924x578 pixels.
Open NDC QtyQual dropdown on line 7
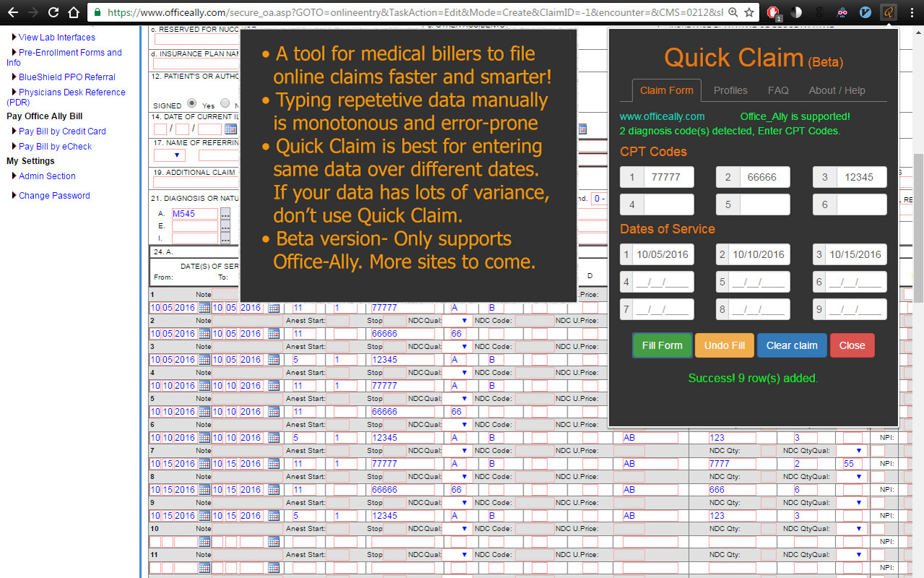point(850,451)
